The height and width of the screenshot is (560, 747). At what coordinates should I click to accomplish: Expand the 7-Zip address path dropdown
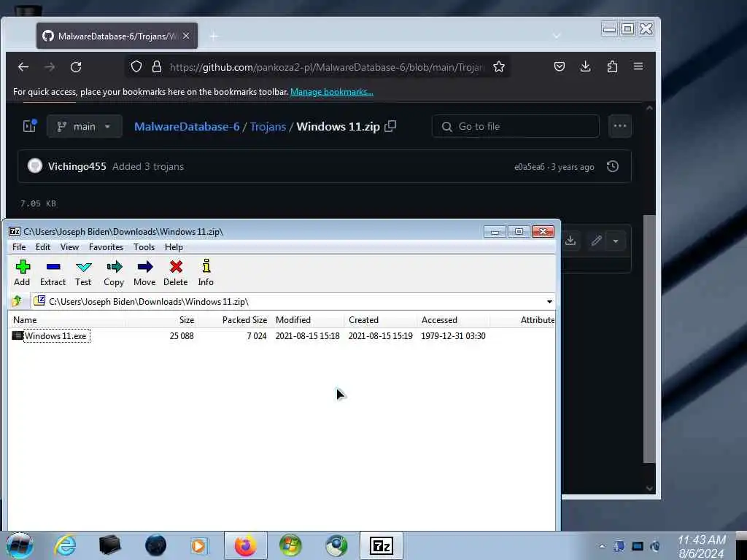(549, 301)
